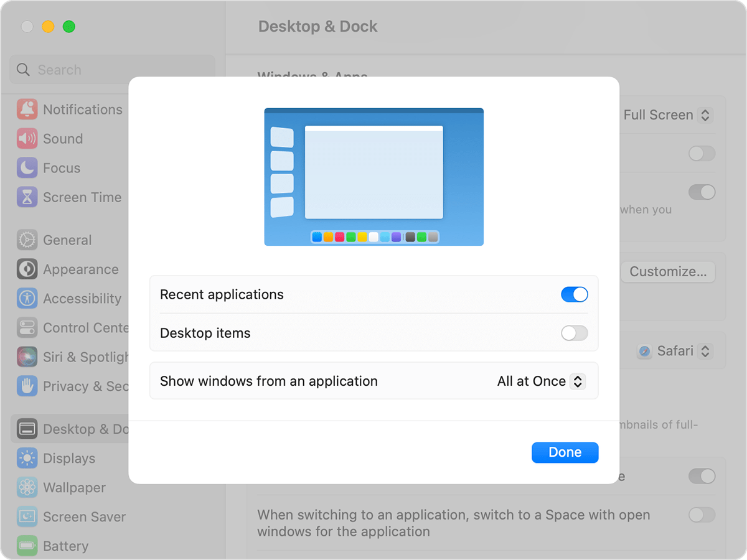This screenshot has height=560, width=747.
Task: Open the All at Once dropdown
Action: tap(541, 381)
